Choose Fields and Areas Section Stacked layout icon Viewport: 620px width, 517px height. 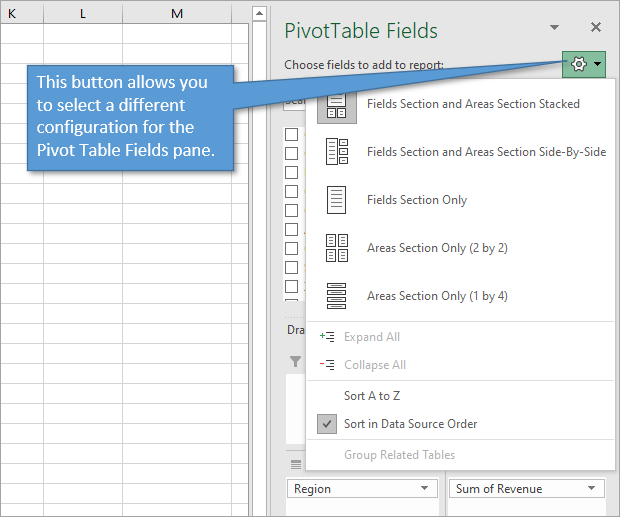pos(337,104)
